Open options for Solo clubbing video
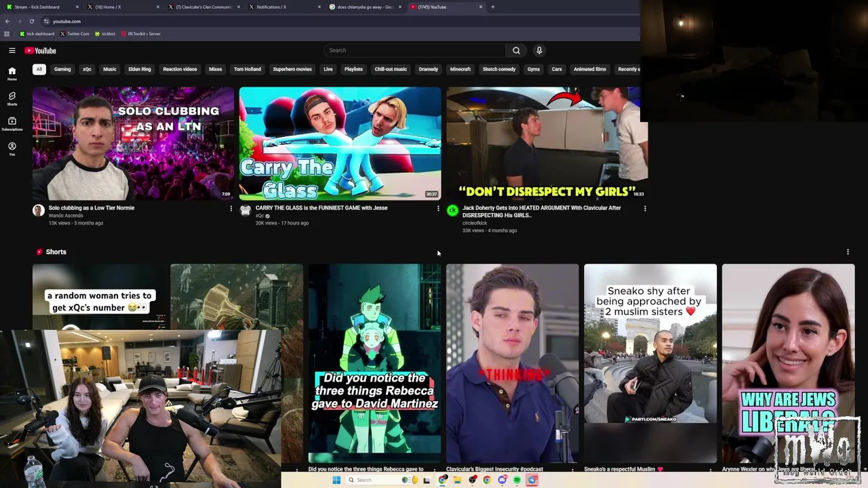This screenshot has height=488, width=868. (x=231, y=209)
